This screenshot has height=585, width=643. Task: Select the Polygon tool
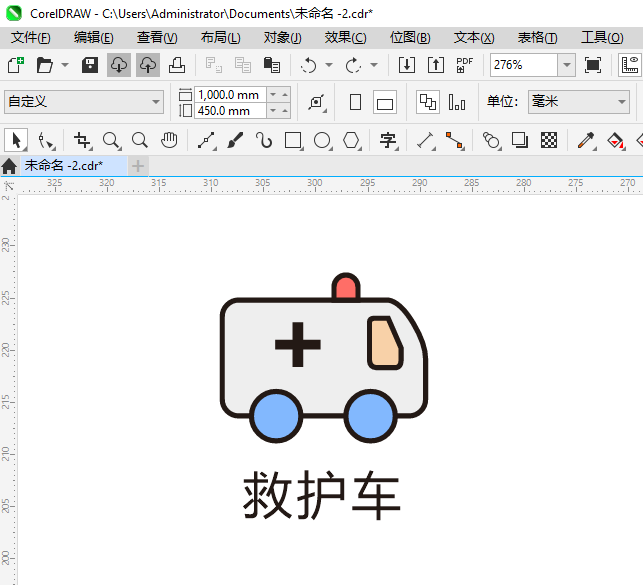click(x=352, y=141)
